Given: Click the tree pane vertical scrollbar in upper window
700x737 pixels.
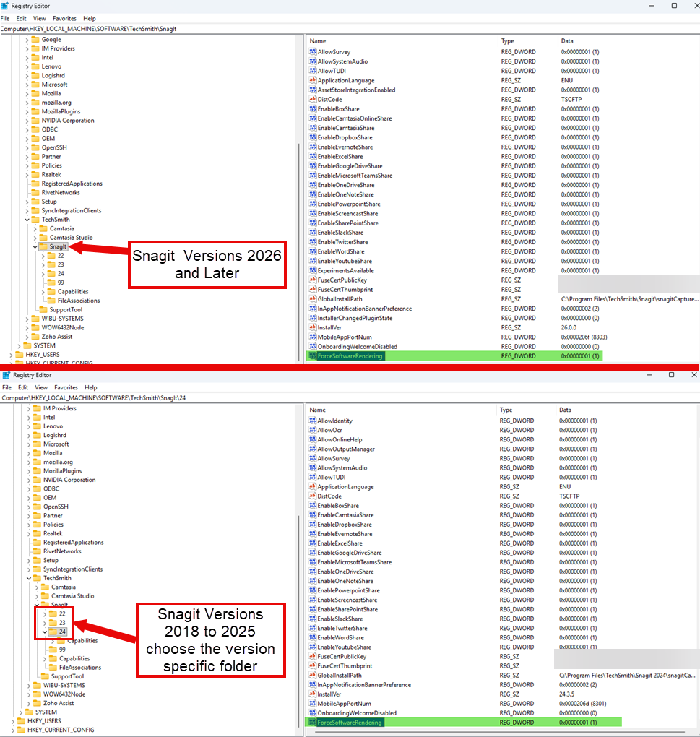Looking at the screenshot, I should (299, 217).
